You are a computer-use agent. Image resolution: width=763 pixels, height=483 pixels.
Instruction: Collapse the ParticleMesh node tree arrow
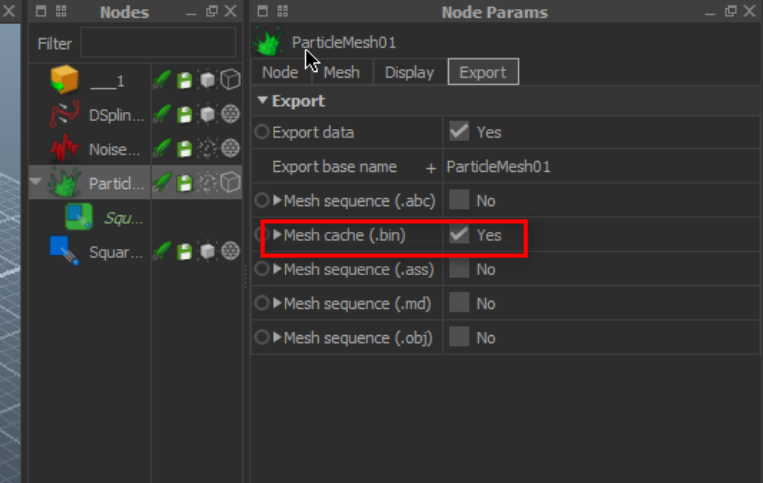pos(37,183)
